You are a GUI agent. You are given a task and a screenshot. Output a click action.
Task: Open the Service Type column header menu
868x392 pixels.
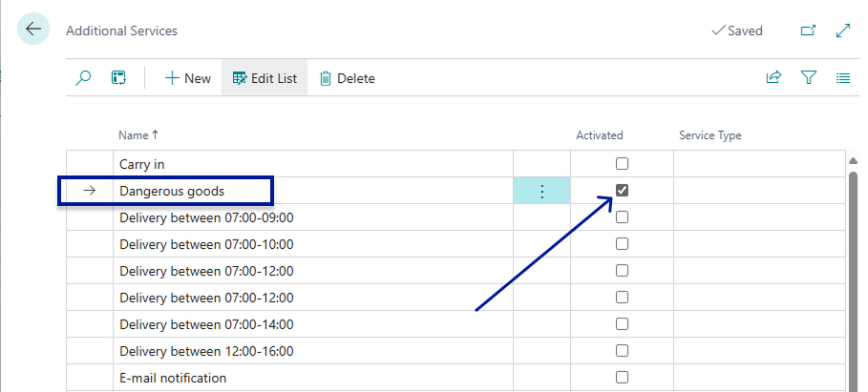coord(709,135)
